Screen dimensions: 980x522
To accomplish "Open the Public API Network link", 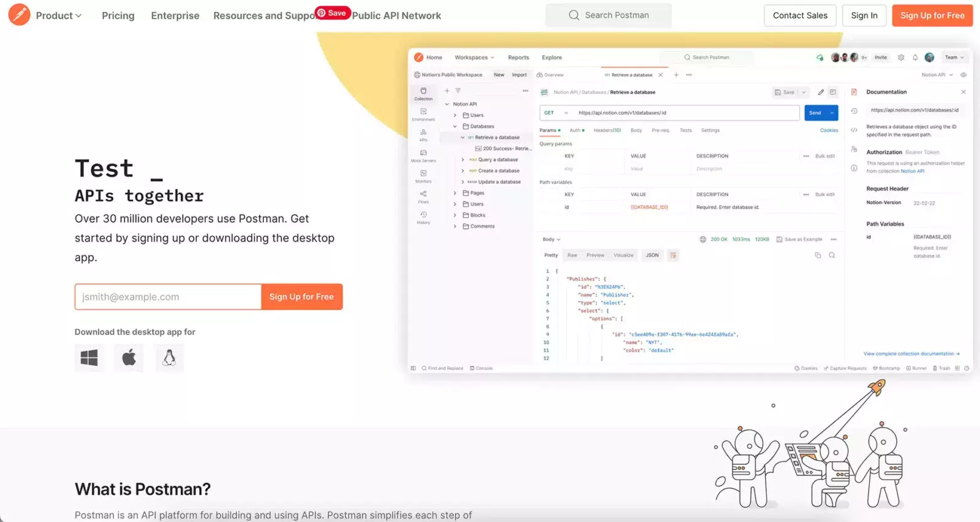I will [x=396, y=15].
